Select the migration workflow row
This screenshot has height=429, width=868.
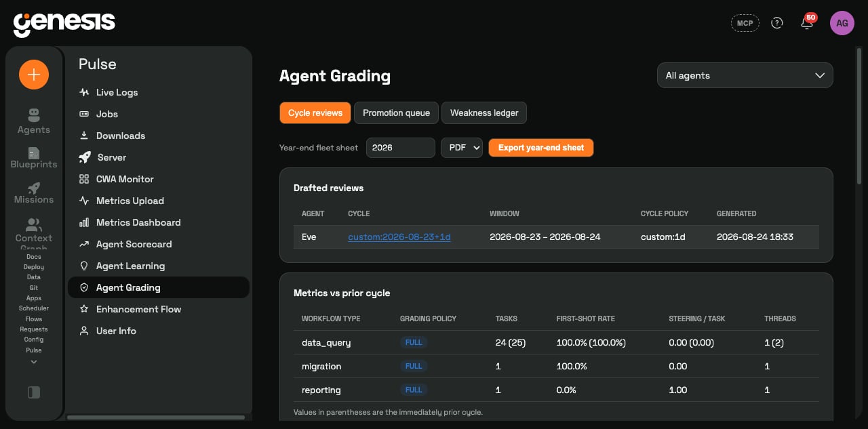556,366
